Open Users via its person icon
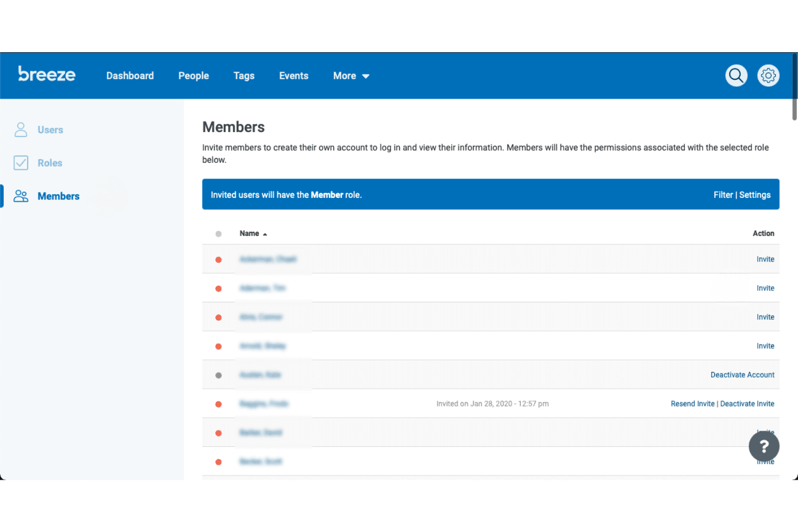Screen dimensions: 798x532 pyautogui.click(x=21, y=130)
